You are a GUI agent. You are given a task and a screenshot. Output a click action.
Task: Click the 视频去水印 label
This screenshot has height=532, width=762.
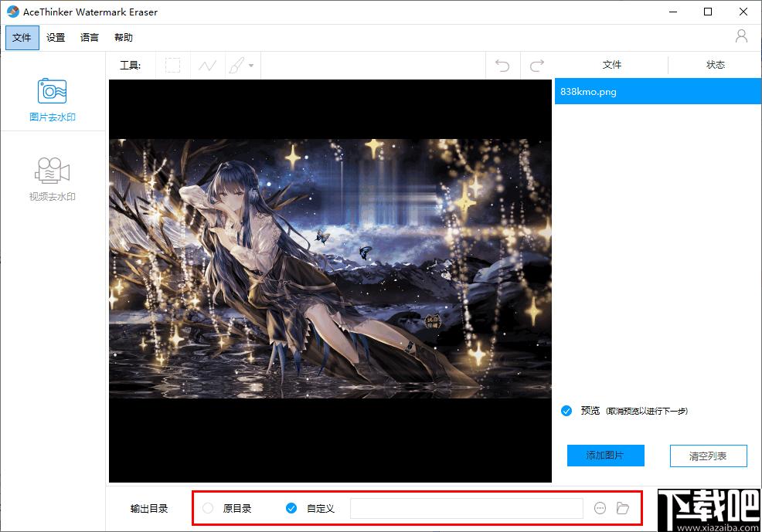(52, 197)
